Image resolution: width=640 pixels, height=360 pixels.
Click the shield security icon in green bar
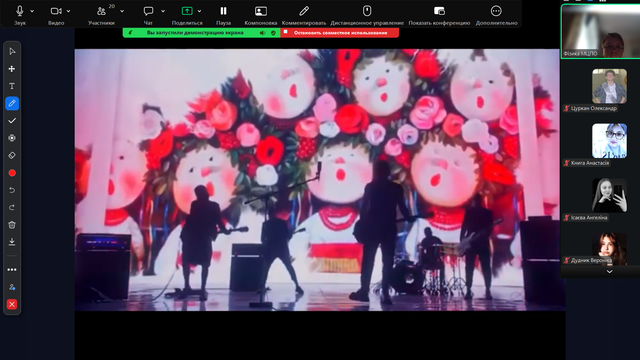click(x=273, y=33)
